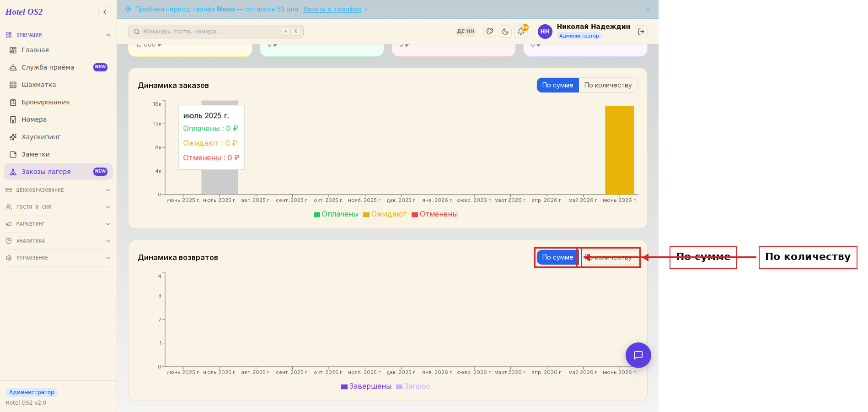Expand the Ценообразование section
The height and width of the screenshot is (412, 868).
(x=58, y=190)
